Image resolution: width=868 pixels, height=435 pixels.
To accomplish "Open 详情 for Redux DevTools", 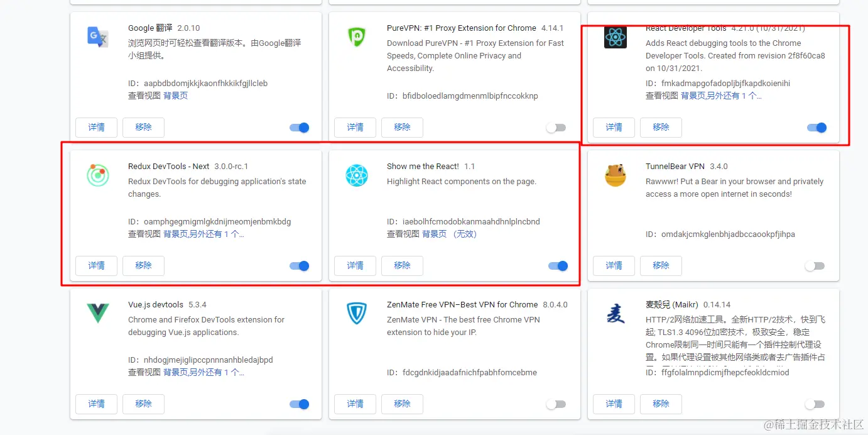I will coord(96,265).
